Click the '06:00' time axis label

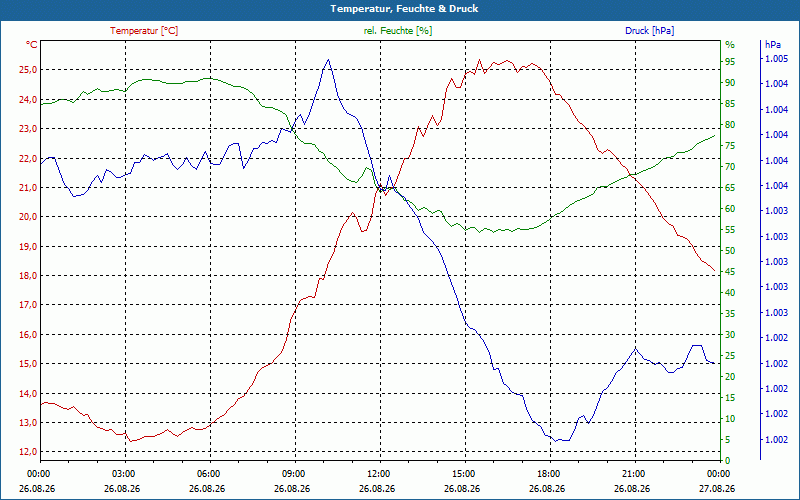[x=207, y=473]
